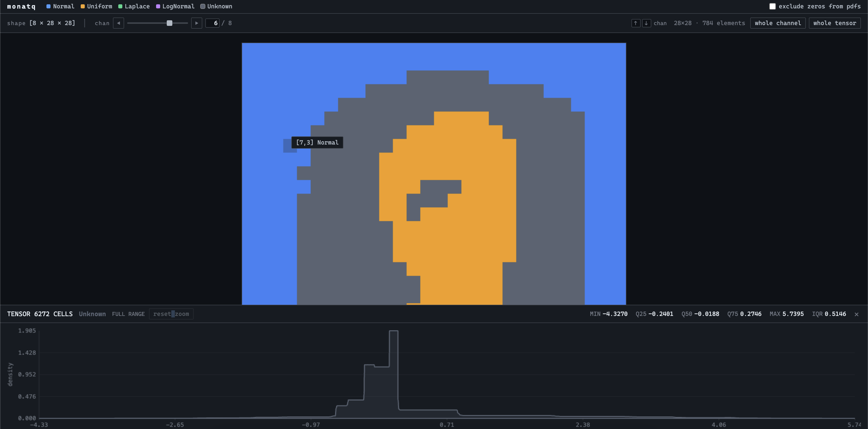This screenshot has height=429, width=868.
Task: Switch view to whole channel
Action: pos(778,23)
